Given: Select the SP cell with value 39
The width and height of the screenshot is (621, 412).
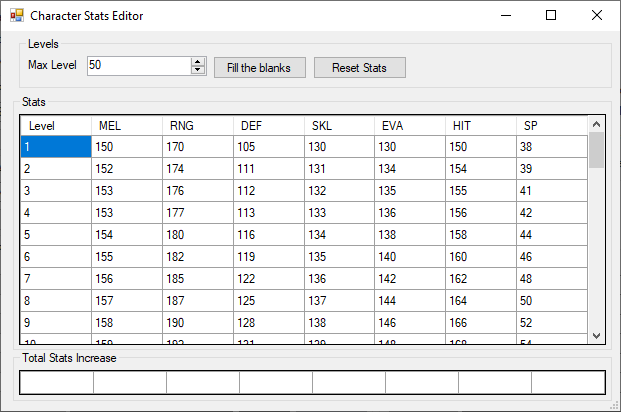Looking at the screenshot, I should tap(552, 169).
